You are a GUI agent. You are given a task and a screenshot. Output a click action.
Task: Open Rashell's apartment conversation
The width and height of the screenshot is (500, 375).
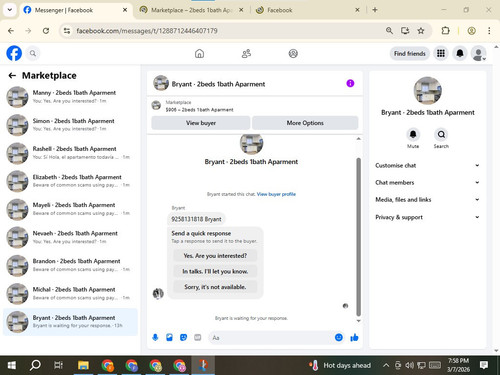(x=70, y=153)
